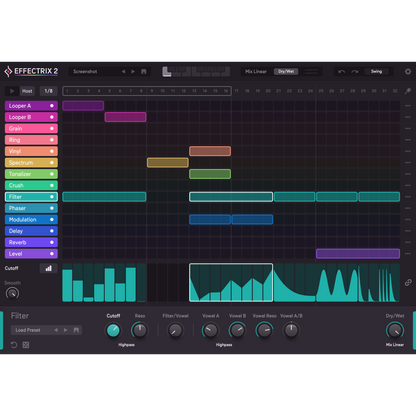This screenshot has width=416, height=416.
Task: Select the Looper B effect row
Action: click(31, 117)
